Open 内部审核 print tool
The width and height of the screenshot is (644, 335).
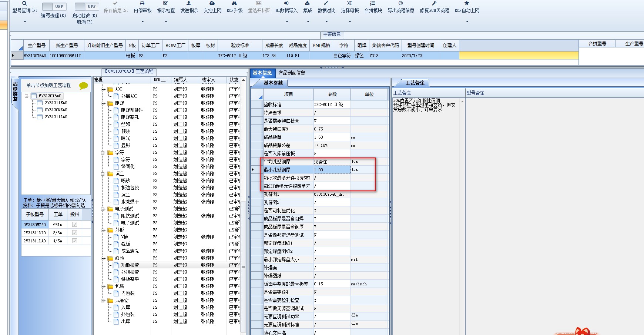142,3
